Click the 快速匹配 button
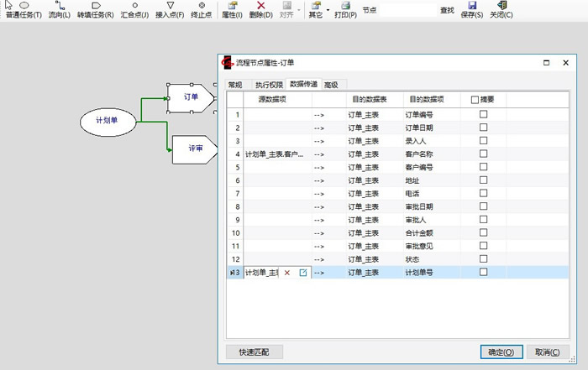Viewport: 588px width, 370px height. (x=255, y=352)
